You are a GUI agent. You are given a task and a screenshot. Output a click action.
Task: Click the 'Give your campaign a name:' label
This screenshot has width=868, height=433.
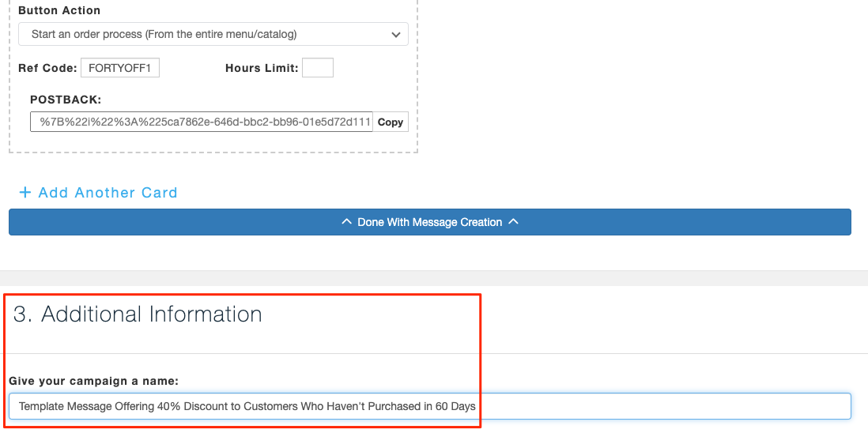click(93, 381)
